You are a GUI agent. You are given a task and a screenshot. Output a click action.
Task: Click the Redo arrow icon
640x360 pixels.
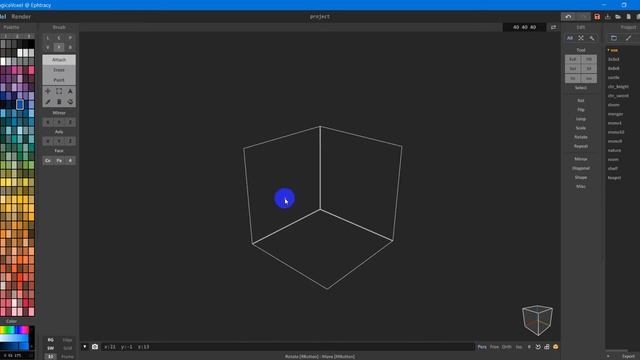click(x=583, y=17)
